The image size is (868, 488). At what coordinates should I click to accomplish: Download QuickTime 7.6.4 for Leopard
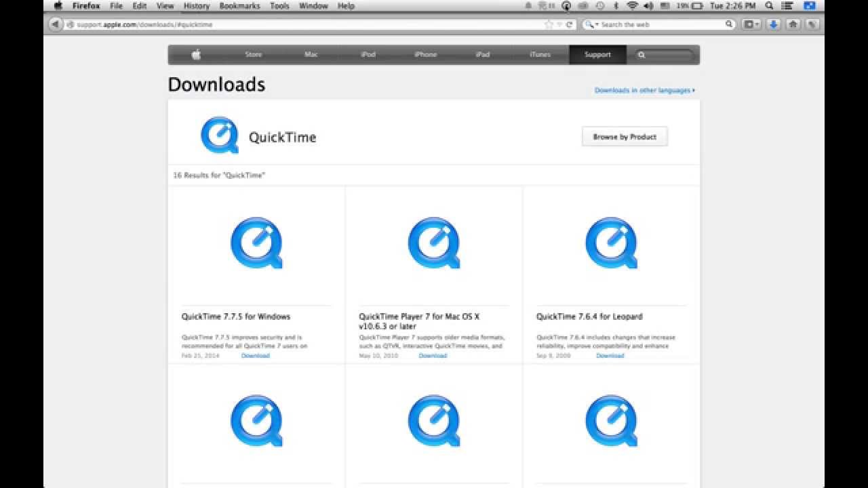[610, 356]
